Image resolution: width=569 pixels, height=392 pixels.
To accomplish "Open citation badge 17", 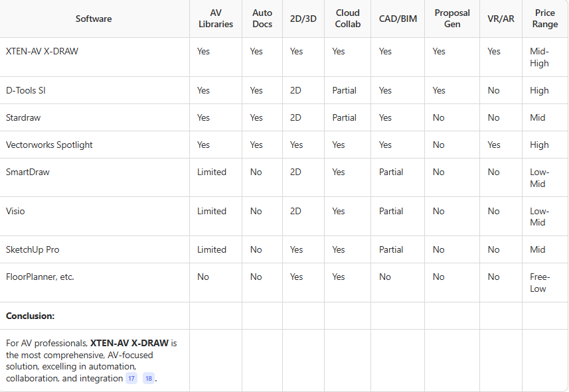I will (132, 378).
